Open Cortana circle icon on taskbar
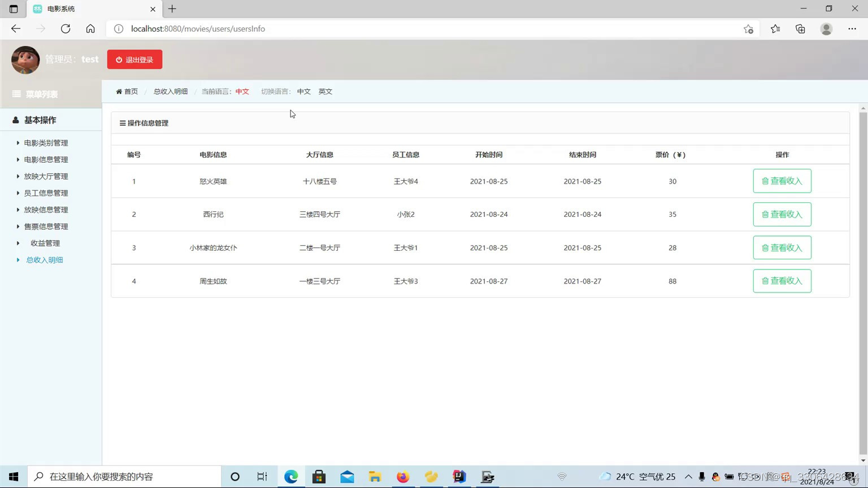The image size is (868, 488). click(235, 477)
